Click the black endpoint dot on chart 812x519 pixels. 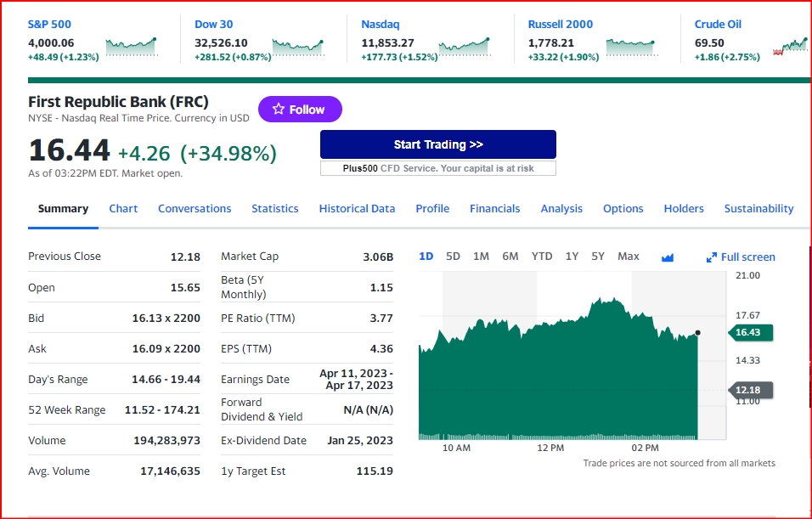pyautogui.click(x=698, y=332)
